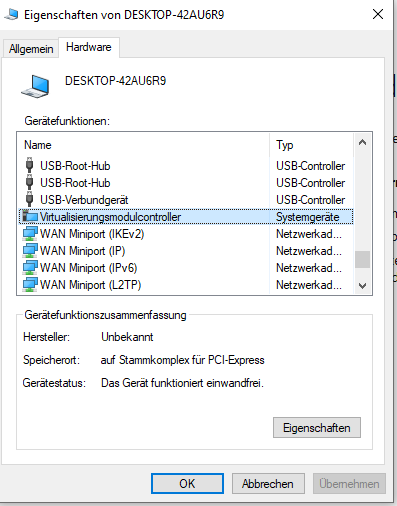This screenshot has width=397, height=506.
Task: Confirm the dialog with OK
Action: (187, 484)
